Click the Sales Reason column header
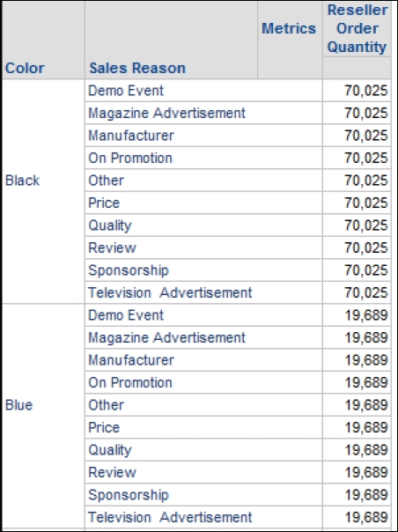398x532 pixels. coord(137,68)
